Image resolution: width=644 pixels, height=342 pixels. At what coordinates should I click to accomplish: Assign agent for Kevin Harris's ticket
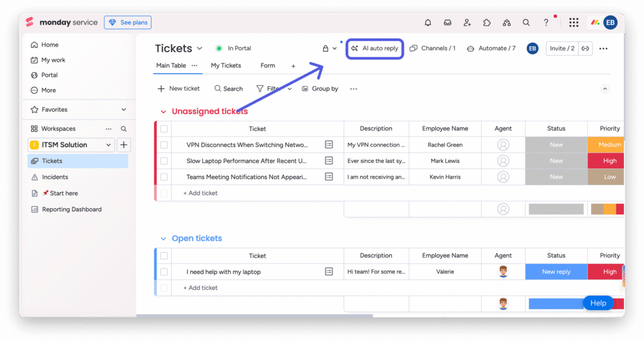click(503, 177)
